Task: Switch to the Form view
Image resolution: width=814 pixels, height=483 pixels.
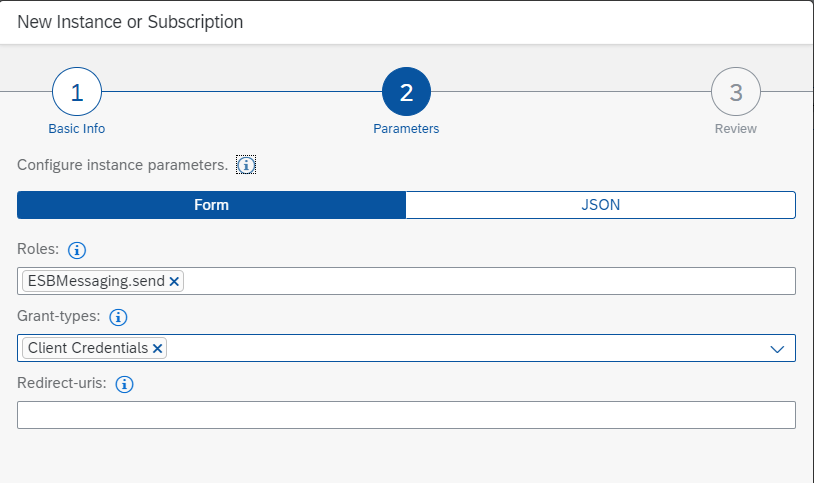Action: [211, 205]
